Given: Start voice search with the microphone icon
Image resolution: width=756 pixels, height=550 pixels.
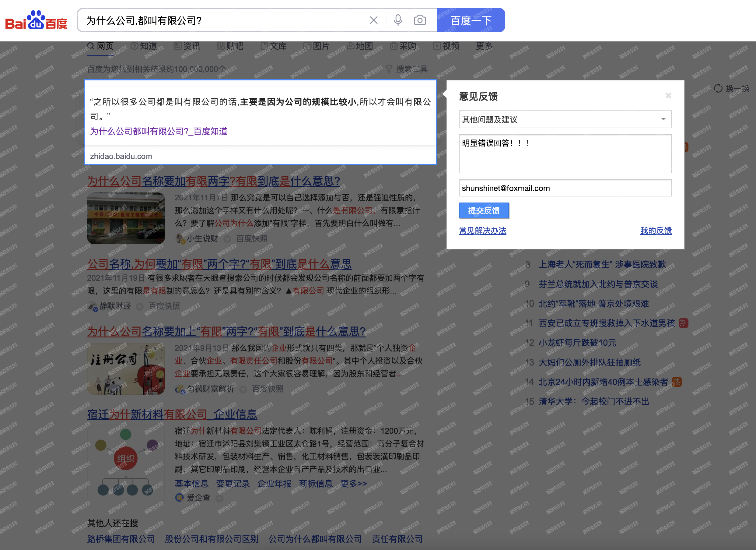Looking at the screenshot, I should click(x=398, y=20).
